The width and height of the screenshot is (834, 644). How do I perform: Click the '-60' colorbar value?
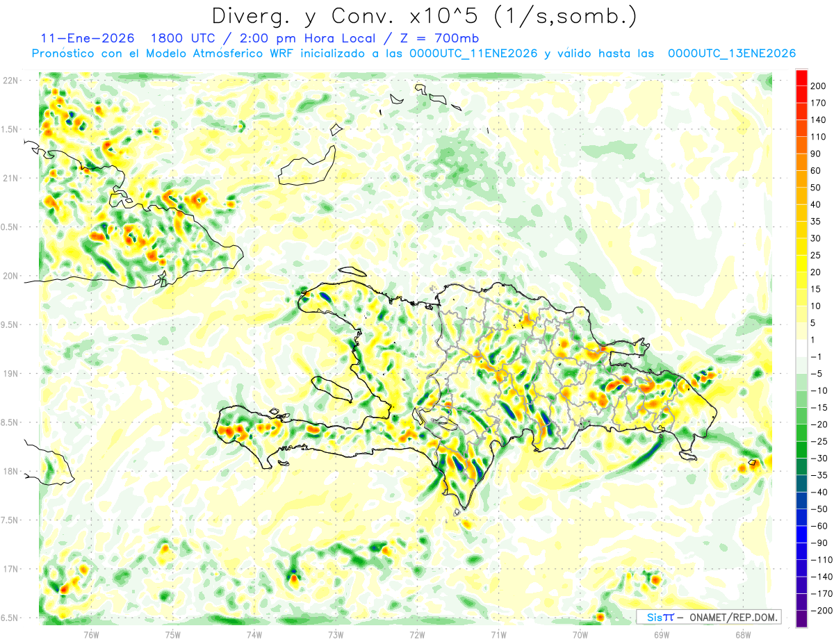click(819, 526)
